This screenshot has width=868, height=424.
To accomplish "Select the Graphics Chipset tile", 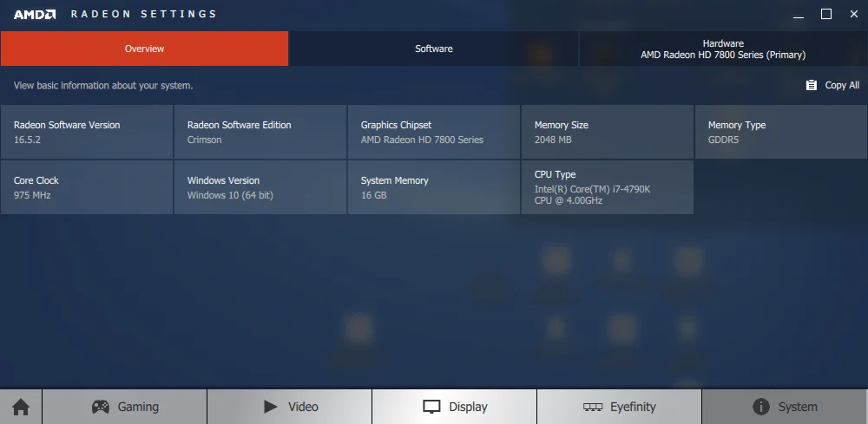I will point(433,132).
